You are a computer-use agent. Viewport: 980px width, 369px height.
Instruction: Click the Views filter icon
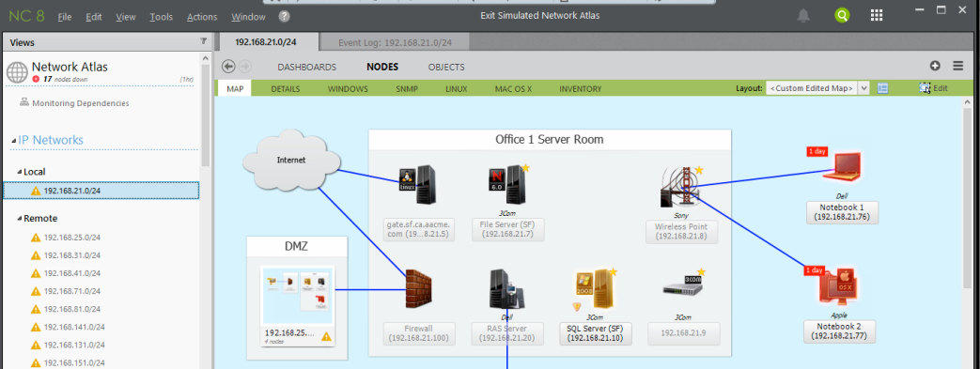[203, 41]
